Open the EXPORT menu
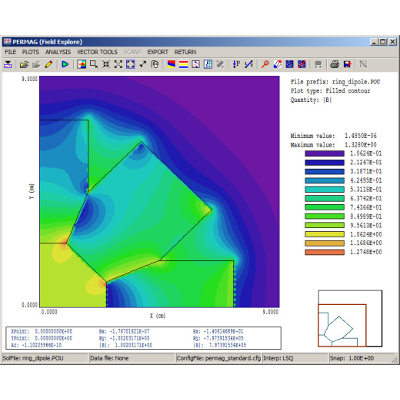 coord(158,52)
